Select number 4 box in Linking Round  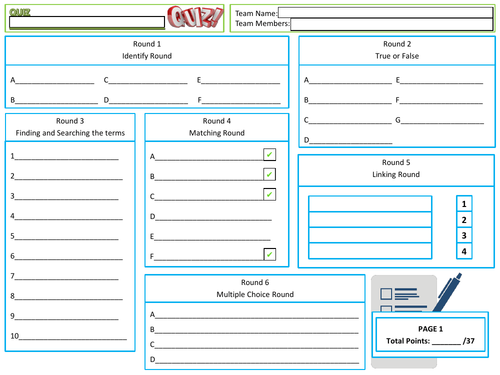464,251
